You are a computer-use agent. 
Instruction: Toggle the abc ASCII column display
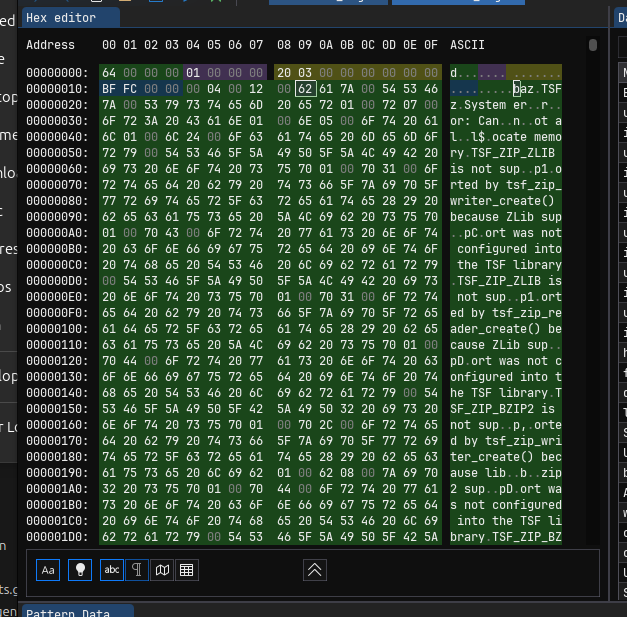tap(113, 569)
